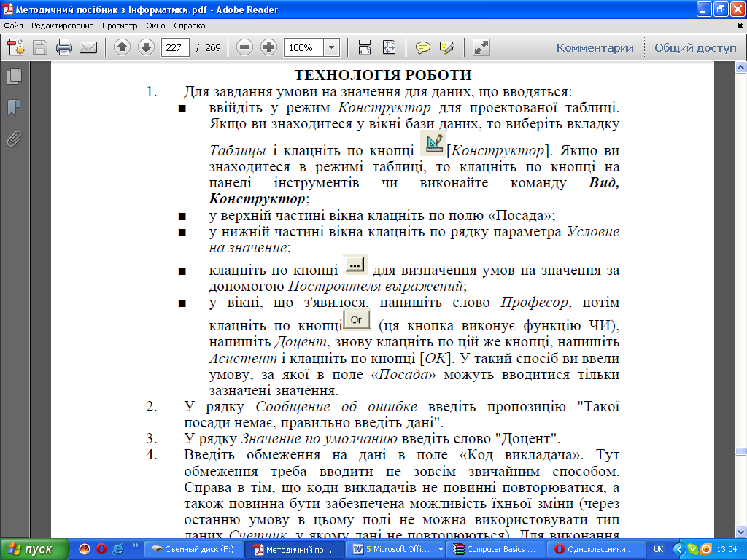The width and height of the screenshot is (747, 560).
Task: Close the document with menu bar X
Action: [x=740, y=26]
